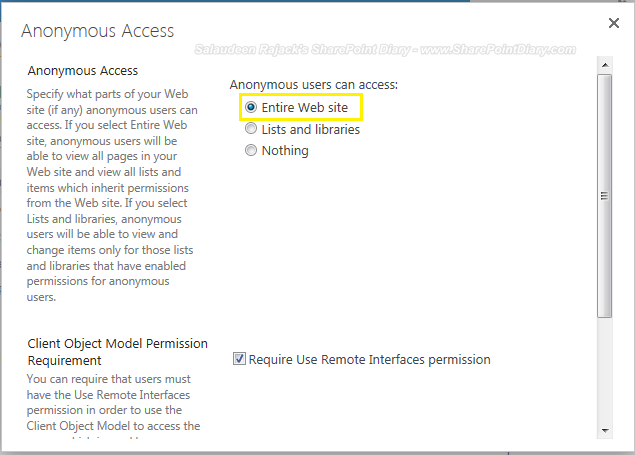The width and height of the screenshot is (635, 455).
Task: Click the empty scrollbar track below the thumb
Action: click(604, 370)
